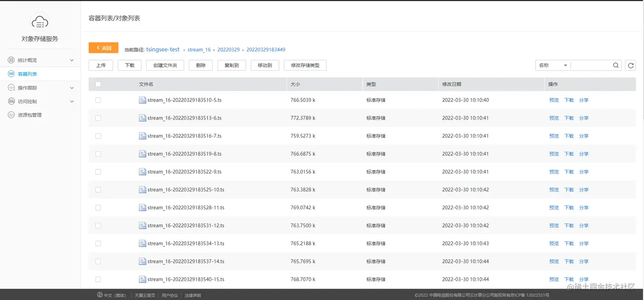
Task: Open 20220329 breadcrumb link
Action: 228,50
